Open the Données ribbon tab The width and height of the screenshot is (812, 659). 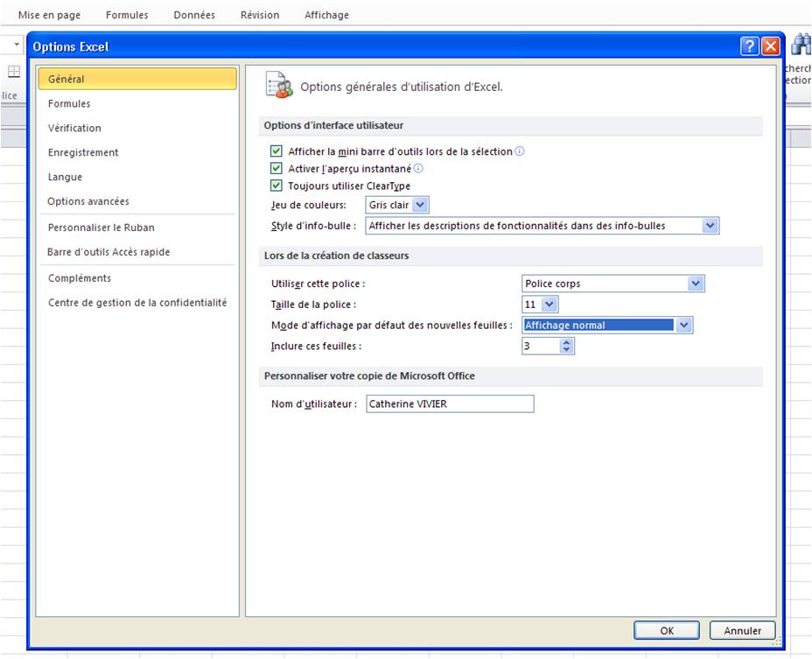[194, 15]
